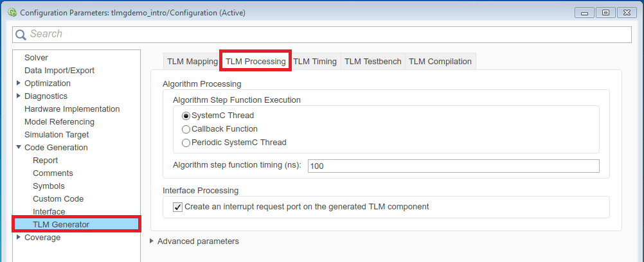The height and width of the screenshot is (262, 644).
Task: Expand the Coverage tree node
Action: [19, 238]
